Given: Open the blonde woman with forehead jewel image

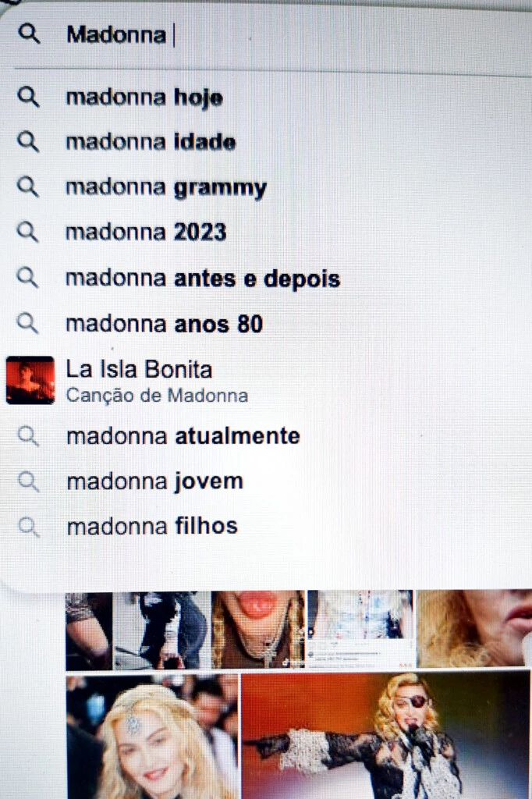Looking at the screenshot, I should (152, 737).
